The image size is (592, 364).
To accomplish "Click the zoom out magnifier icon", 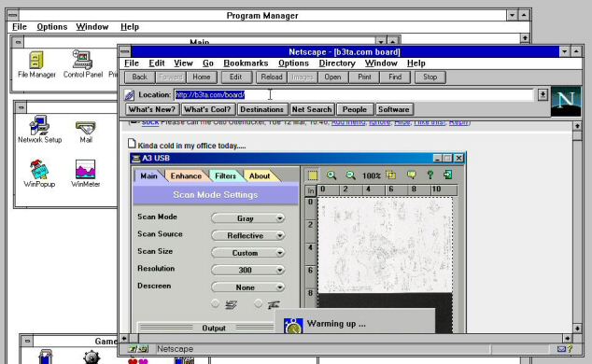I will click(351, 175).
